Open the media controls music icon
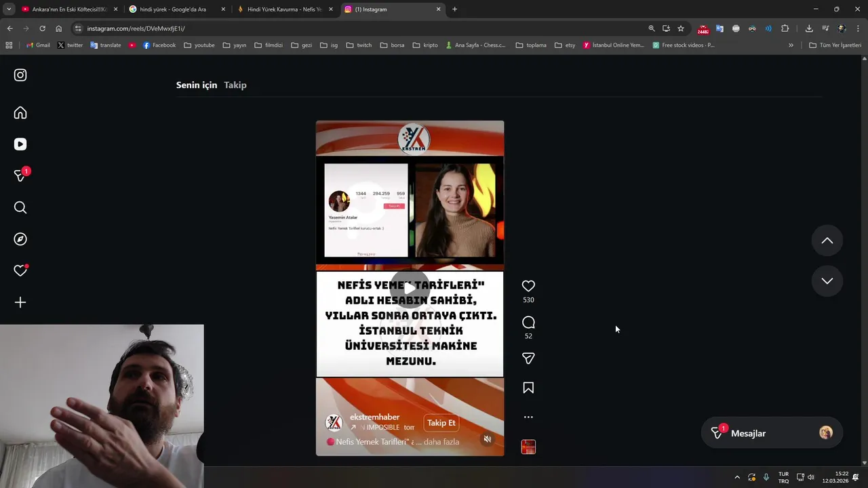 (825, 28)
